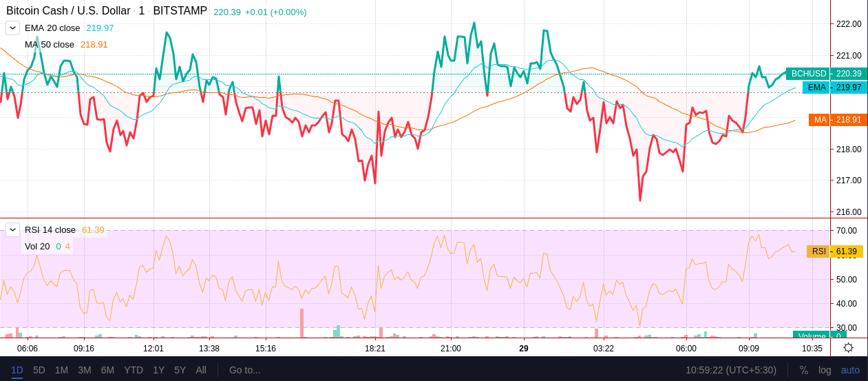This screenshot has width=868, height=381.
Task: Click the 10:59:22 (UTC+5:30) timezone clock
Action: coord(731,370)
